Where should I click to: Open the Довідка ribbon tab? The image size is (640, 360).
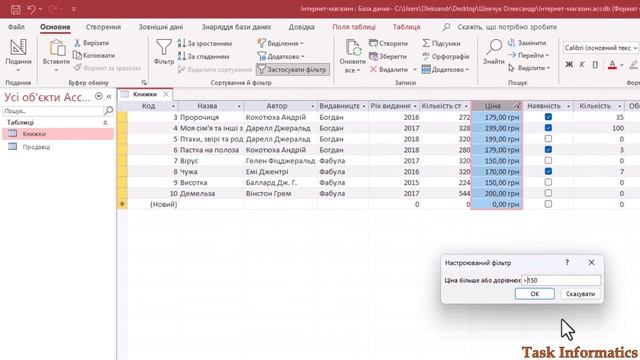click(x=302, y=27)
